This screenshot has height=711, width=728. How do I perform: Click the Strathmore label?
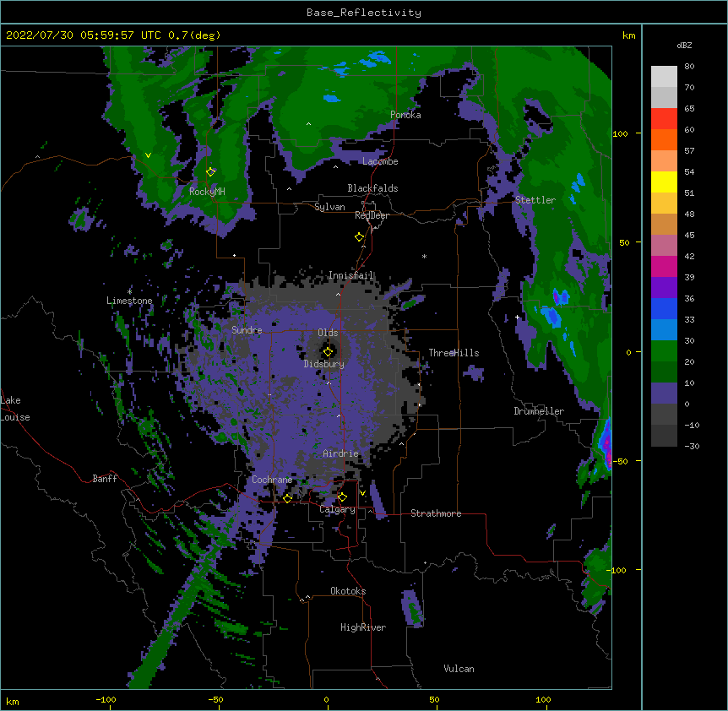436,513
